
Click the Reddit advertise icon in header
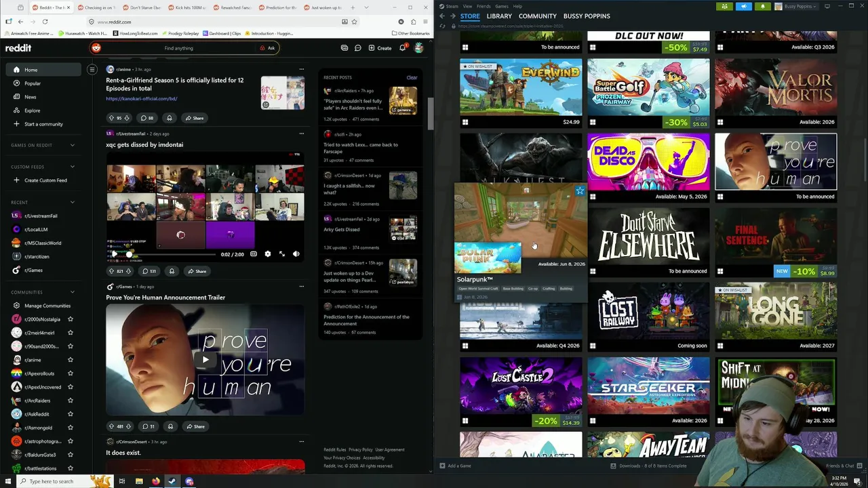(344, 48)
